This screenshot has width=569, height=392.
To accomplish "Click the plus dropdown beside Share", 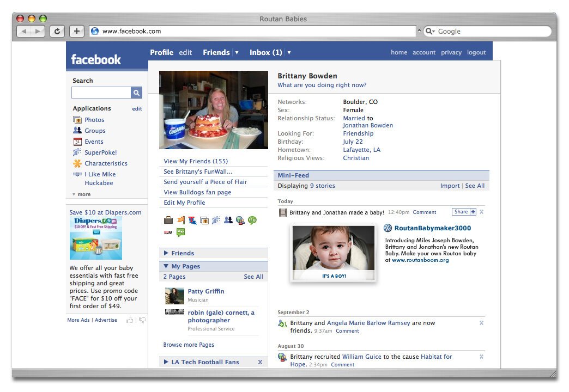I will pyautogui.click(x=473, y=212).
